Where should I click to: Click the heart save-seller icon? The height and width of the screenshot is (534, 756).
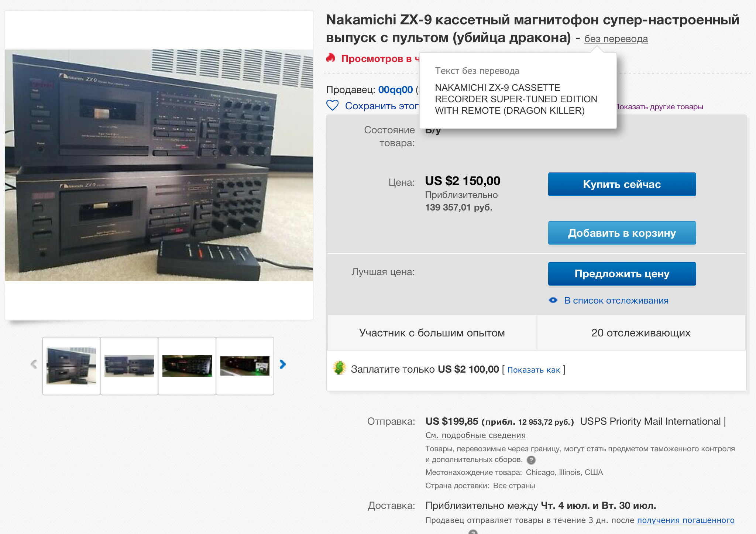click(332, 106)
